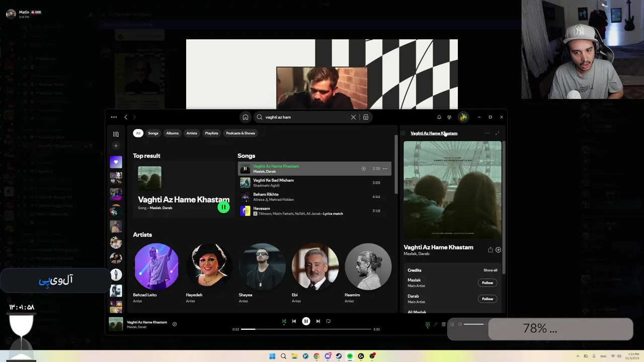Open the Hayedeh artist card

click(x=209, y=273)
